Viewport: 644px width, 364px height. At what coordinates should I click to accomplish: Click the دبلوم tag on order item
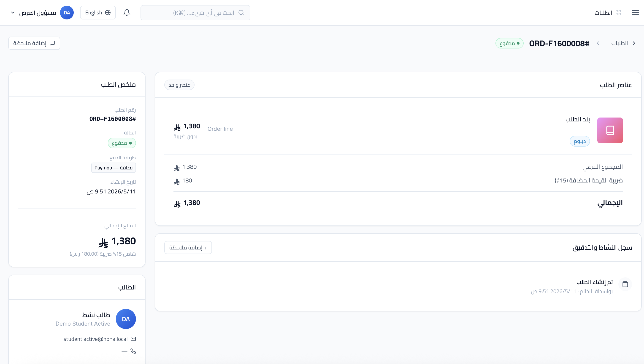(x=580, y=141)
